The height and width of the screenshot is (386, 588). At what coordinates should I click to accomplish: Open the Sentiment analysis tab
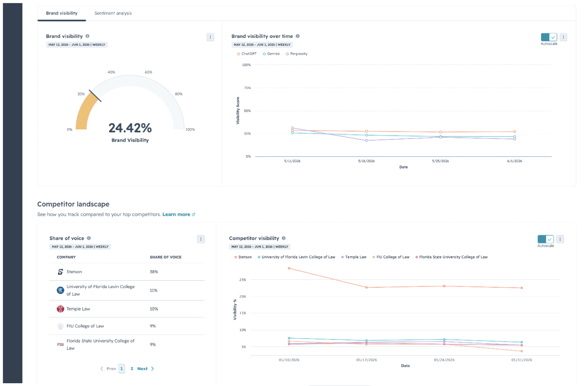coord(113,13)
